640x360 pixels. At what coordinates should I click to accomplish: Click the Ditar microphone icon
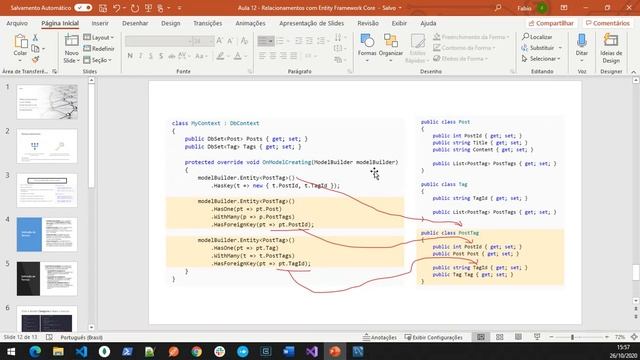tap(582, 40)
